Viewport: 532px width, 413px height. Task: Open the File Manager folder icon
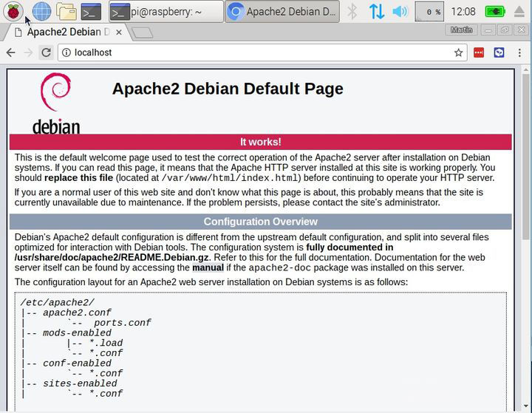(66, 12)
